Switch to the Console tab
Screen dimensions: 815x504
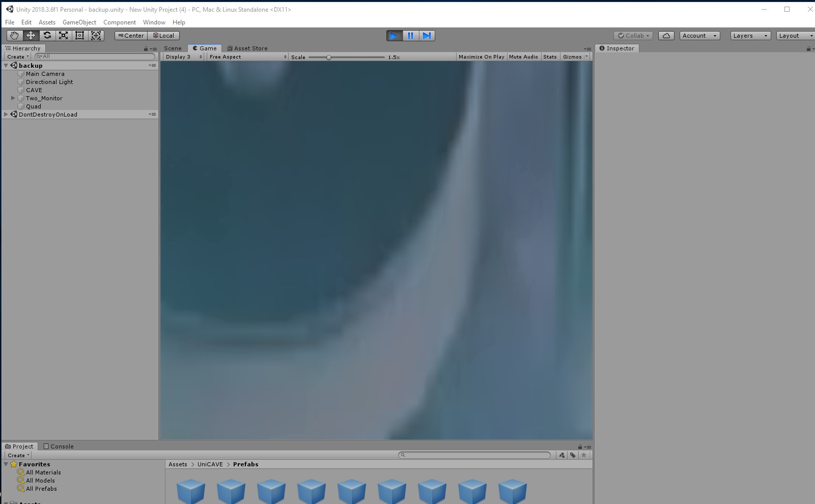59,446
